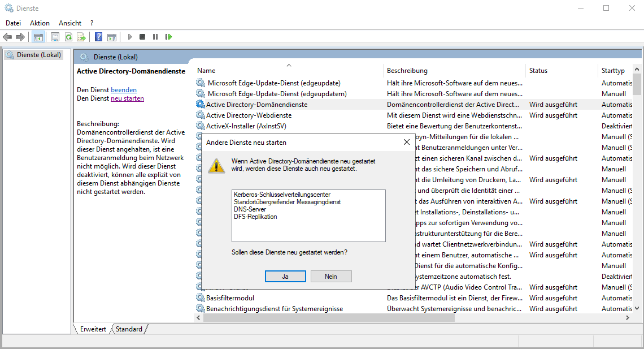Click the Pause Service toolbar button
The width and height of the screenshot is (644, 349).
pyautogui.click(x=155, y=37)
